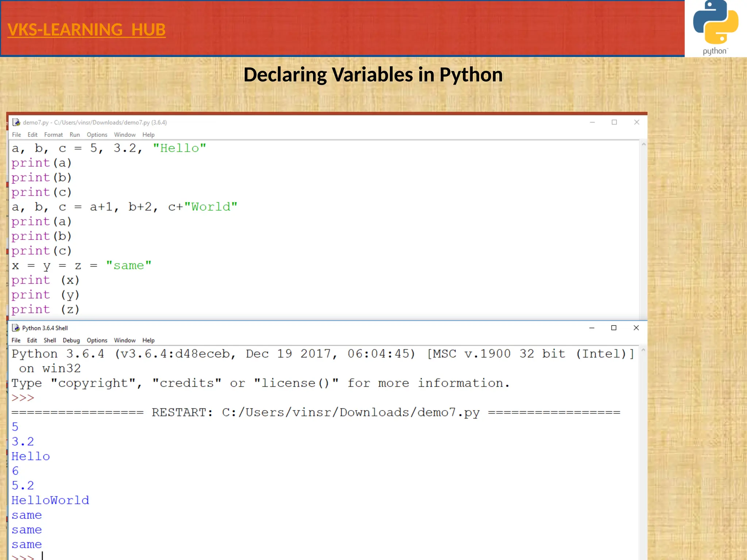This screenshot has height=560, width=747.
Task: Open Options menu in Python Shell window
Action: click(x=97, y=340)
